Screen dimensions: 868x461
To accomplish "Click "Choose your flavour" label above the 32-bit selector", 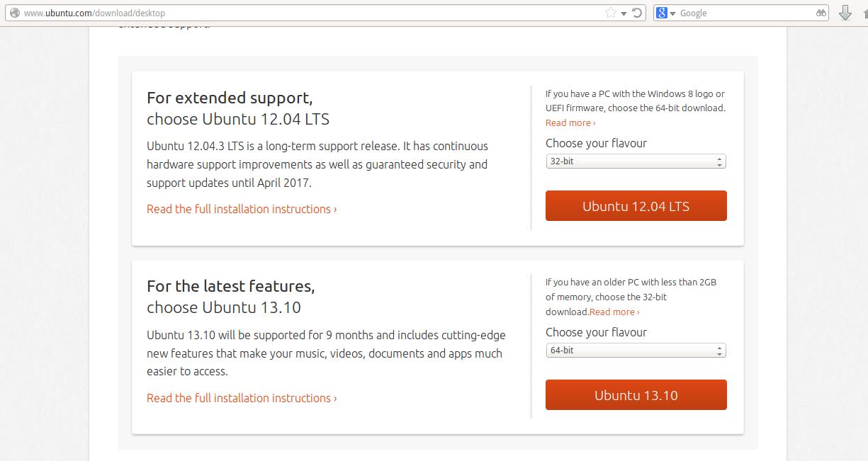I will [x=596, y=143].
